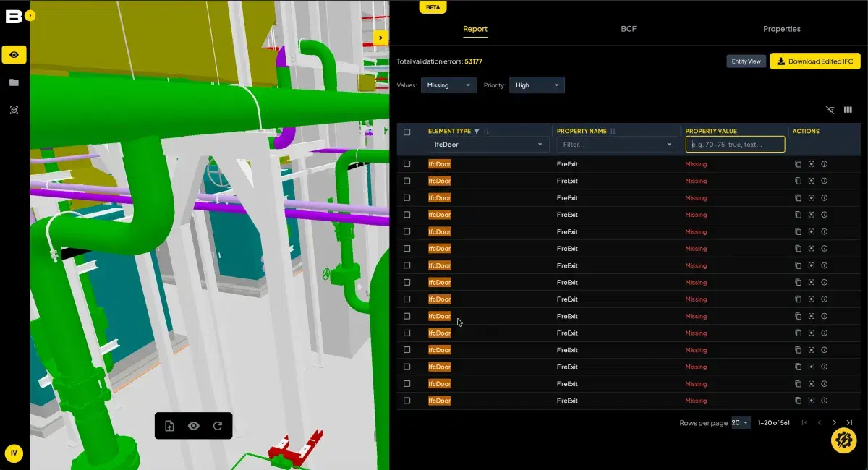
Task: Check the first IfcDoor row checkbox
Action: click(x=407, y=164)
